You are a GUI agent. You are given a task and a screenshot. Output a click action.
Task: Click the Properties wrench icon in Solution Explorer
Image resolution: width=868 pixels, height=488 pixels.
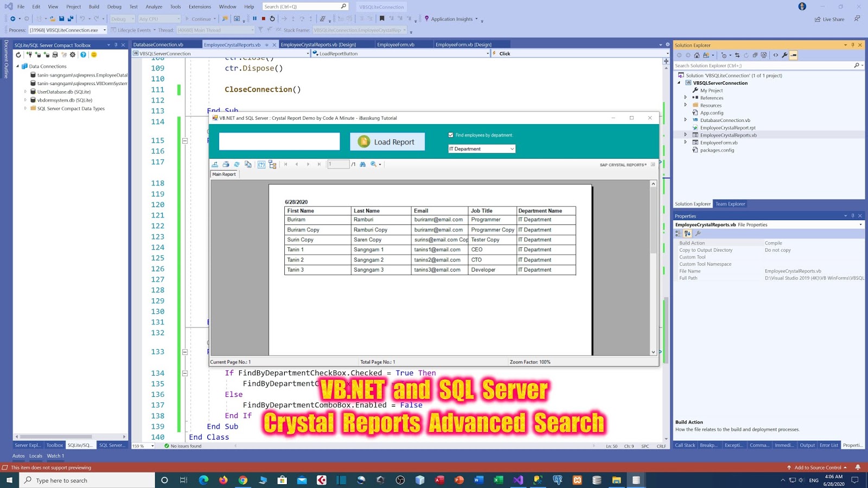(785, 55)
